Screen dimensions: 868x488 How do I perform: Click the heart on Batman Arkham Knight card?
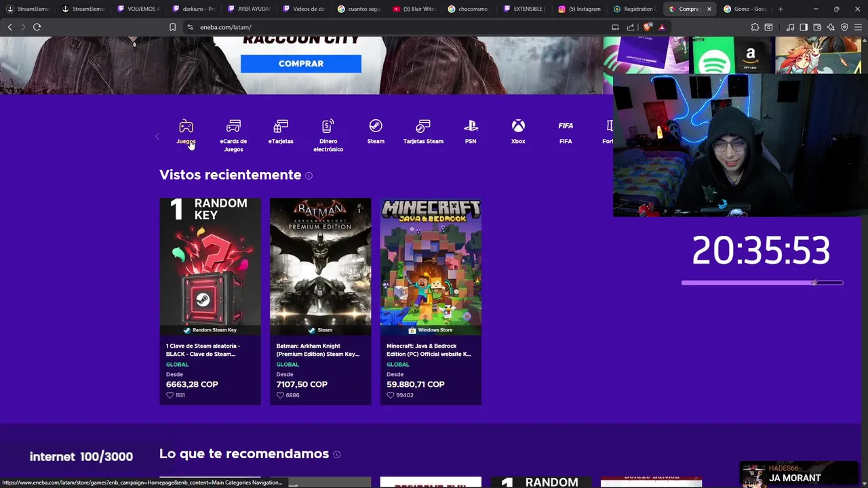click(281, 395)
